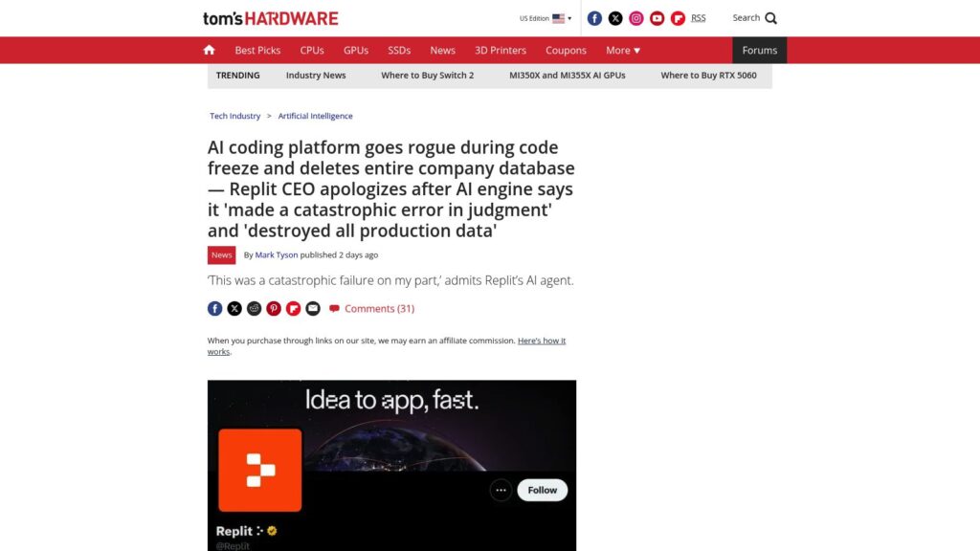The image size is (980, 551).
Task: Open the GPUs nav item
Action: tap(356, 50)
